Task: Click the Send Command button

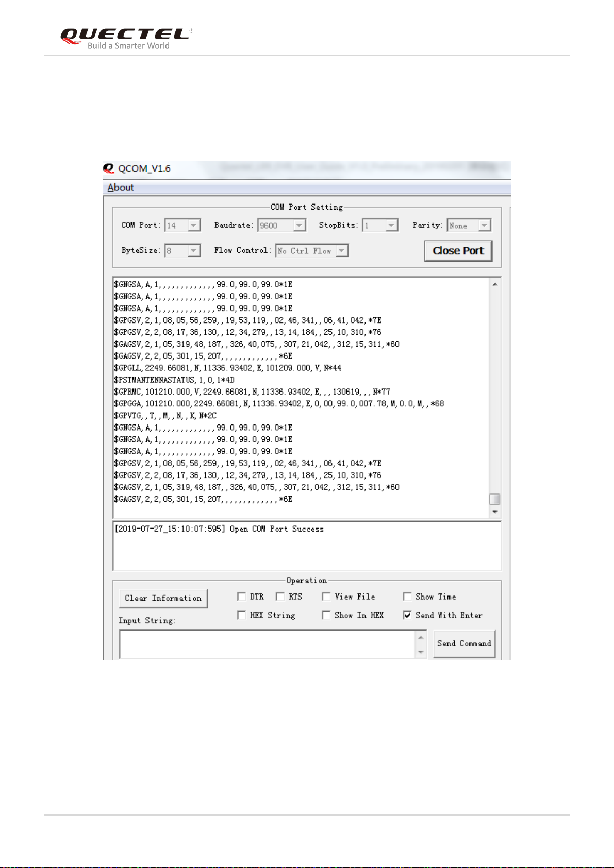Action: pos(464,644)
